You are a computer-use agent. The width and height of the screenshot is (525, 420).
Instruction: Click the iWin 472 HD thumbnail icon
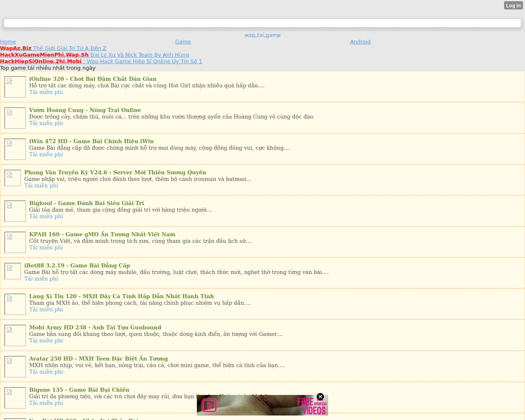coord(15,149)
